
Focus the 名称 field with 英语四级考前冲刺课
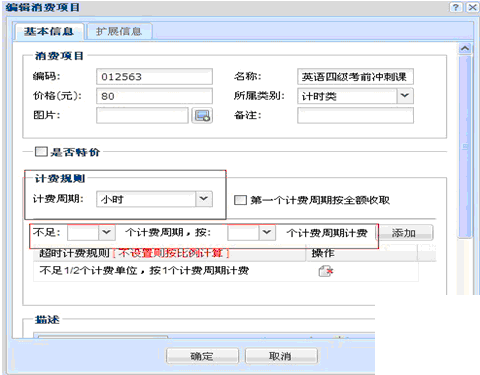point(355,77)
